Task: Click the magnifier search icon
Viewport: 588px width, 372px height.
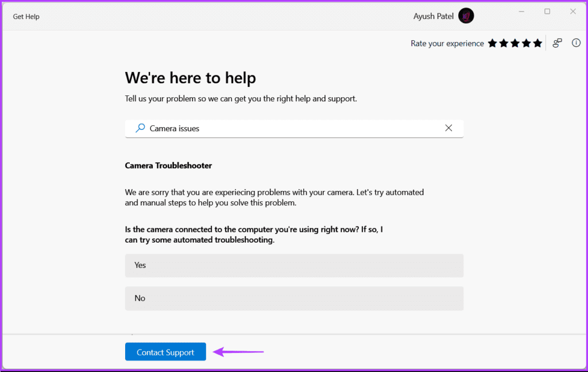Action: click(x=140, y=128)
